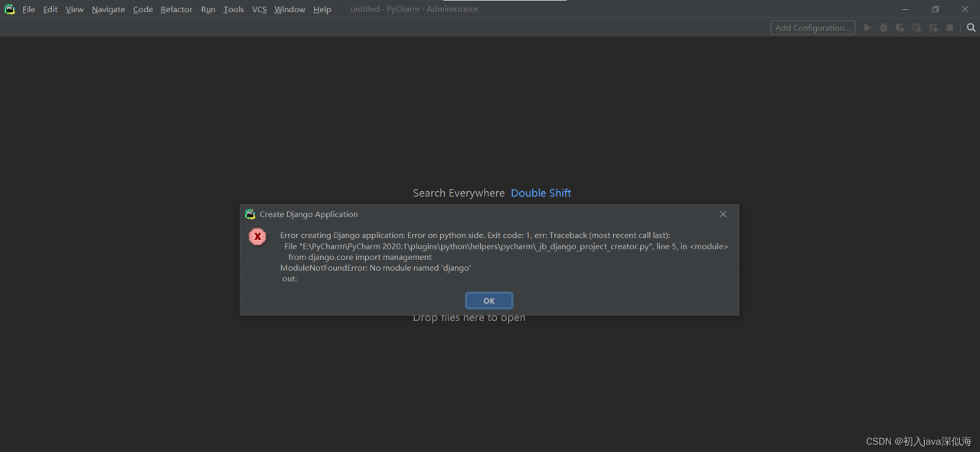Click the 'from django.core import management' line
980x452 pixels.
point(360,257)
